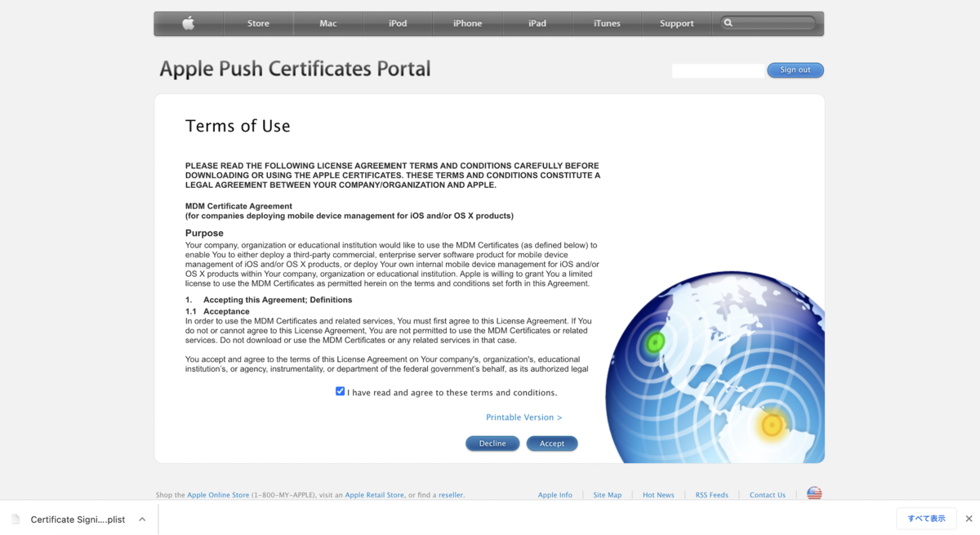980x535 pixels.
Task: Click the すべて表示 show all downloads button
Action: click(x=926, y=519)
